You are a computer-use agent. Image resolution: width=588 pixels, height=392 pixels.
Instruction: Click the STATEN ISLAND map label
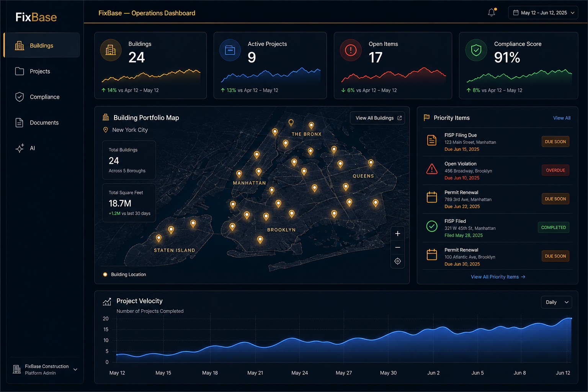pyautogui.click(x=175, y=250)
